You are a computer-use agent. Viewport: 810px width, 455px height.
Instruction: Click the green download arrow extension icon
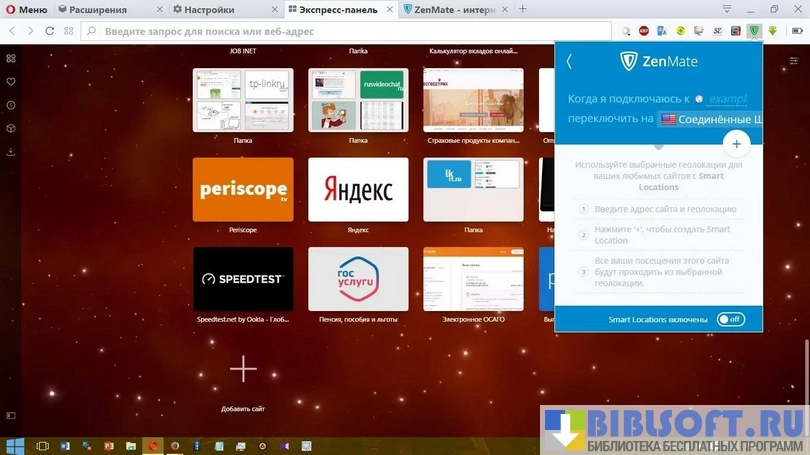tap(772, 31)
